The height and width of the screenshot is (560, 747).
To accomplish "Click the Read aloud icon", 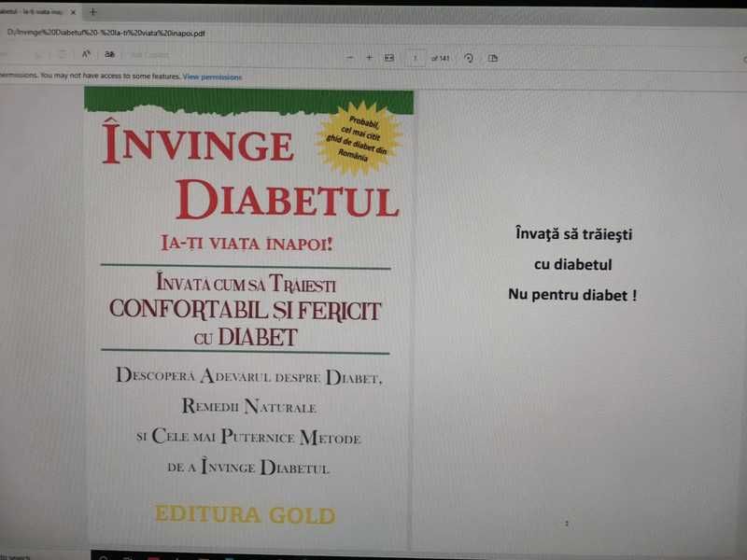I will [x=86, y=54].
